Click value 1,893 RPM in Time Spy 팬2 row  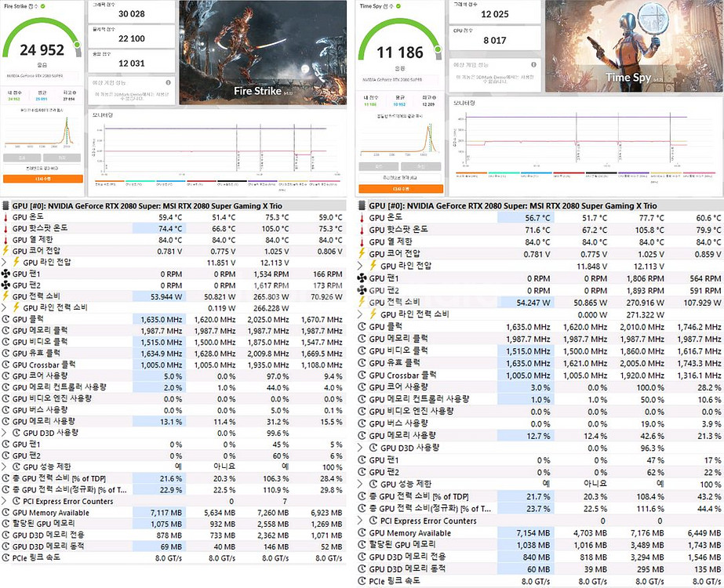(645, 291)
